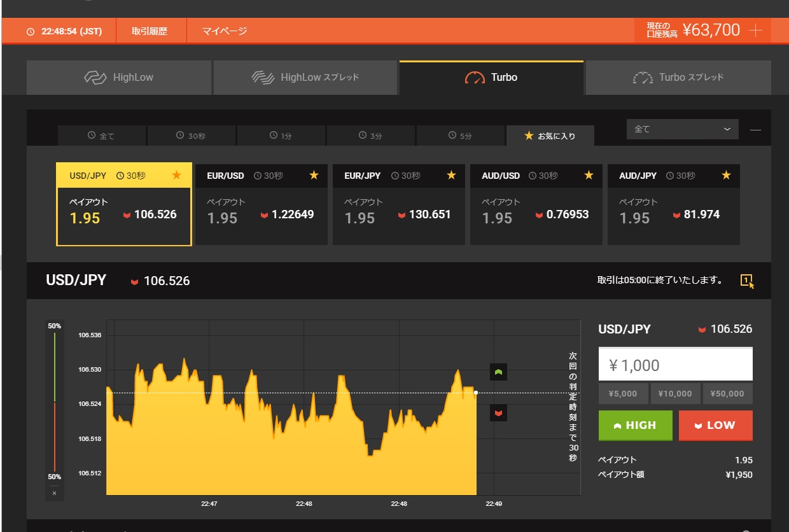Set amount with ¥5,000 button
This screenshot has width=789, height=532.
(624, 394)
